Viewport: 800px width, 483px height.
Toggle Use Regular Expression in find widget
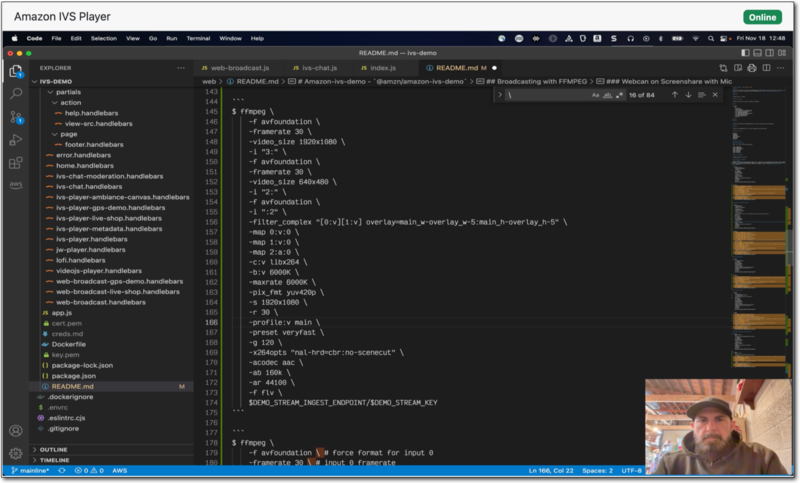coord(619,95)
